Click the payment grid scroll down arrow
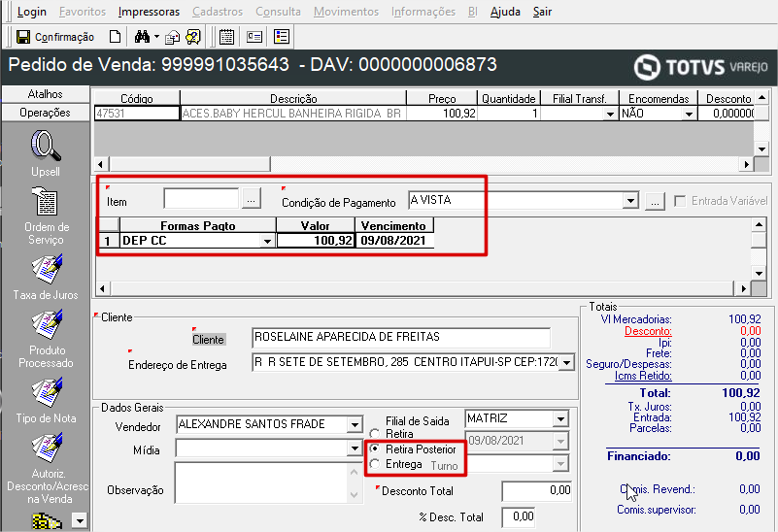The width and height of the screenshot is (778, 532). (759, 273)
